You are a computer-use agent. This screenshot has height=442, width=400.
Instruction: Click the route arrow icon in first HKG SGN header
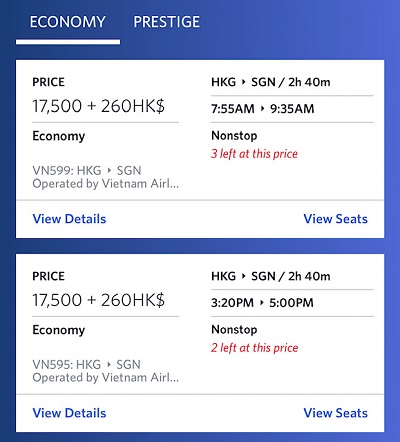point(244,82)
